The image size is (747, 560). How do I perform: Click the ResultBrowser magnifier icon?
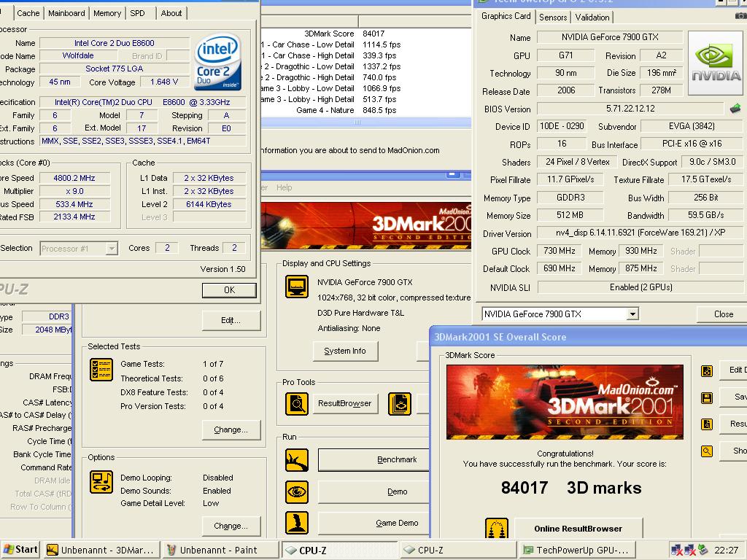(297, 403)
